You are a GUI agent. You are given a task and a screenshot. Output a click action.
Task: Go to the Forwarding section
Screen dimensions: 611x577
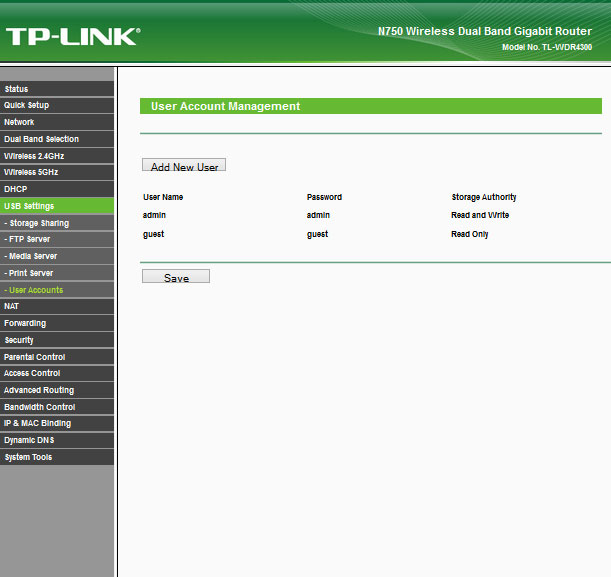click(57, 323)
